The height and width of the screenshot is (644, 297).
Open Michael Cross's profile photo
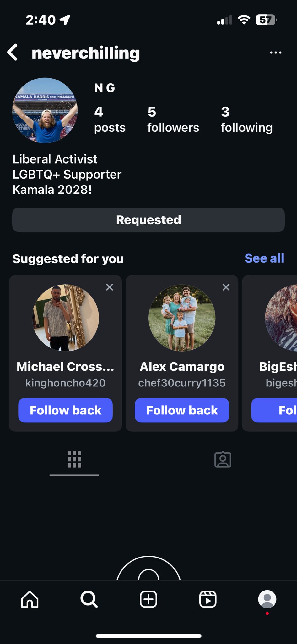click(66, 318)
